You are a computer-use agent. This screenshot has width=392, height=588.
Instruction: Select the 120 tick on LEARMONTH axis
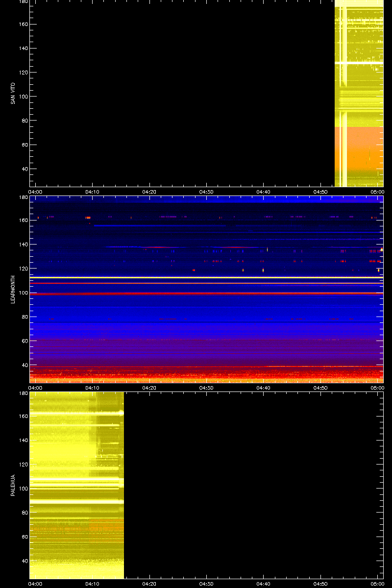23,269
